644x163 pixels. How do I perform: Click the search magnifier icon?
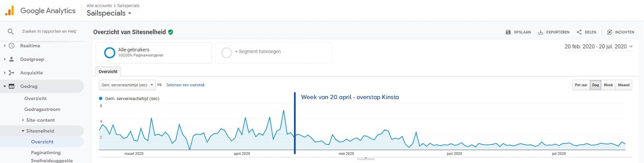(x=10, y=31)
